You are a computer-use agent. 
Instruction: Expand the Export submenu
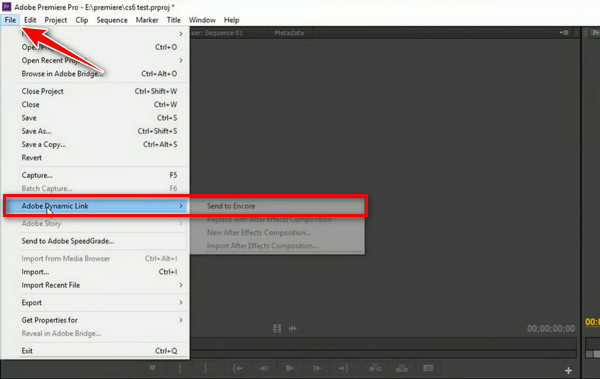pyautogui.click(x=95, y=303)
